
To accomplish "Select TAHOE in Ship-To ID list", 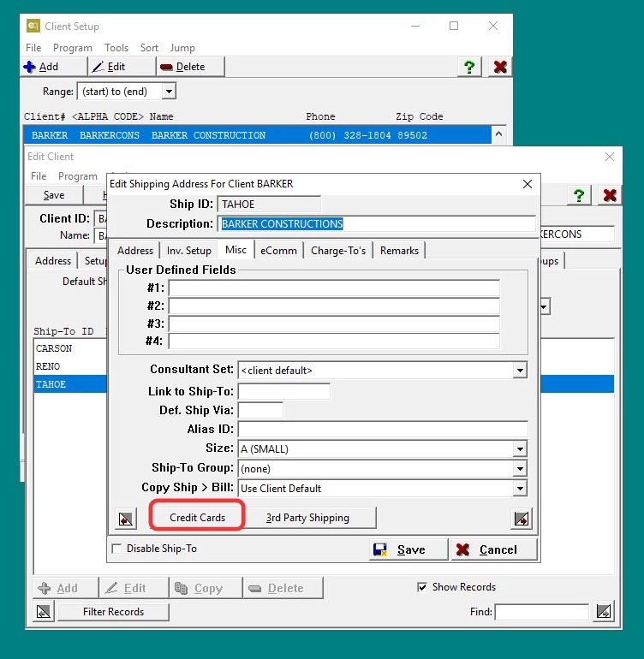I will (70, 384).
